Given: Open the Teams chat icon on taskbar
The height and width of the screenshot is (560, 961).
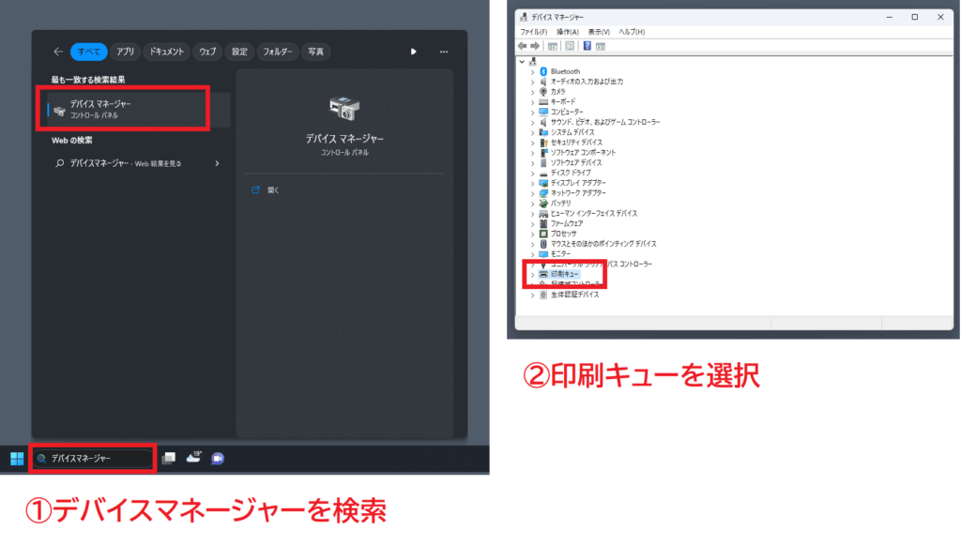Looking at the screenshot, I should (218, 459).
